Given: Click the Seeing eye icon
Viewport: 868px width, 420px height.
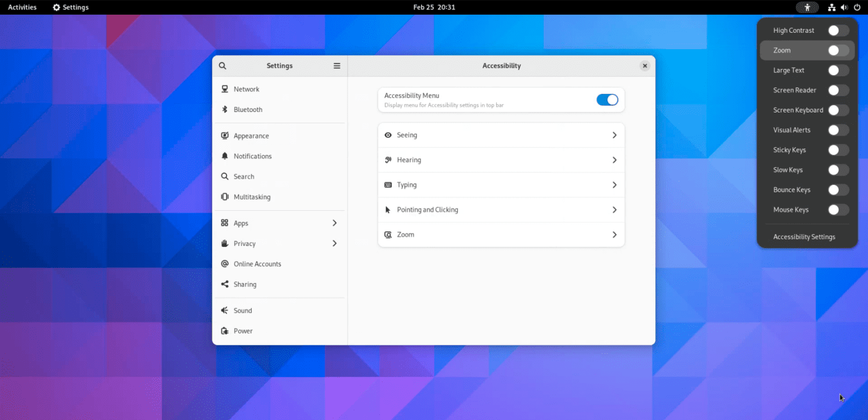Looking at the screenshot, I should (388, 135).
